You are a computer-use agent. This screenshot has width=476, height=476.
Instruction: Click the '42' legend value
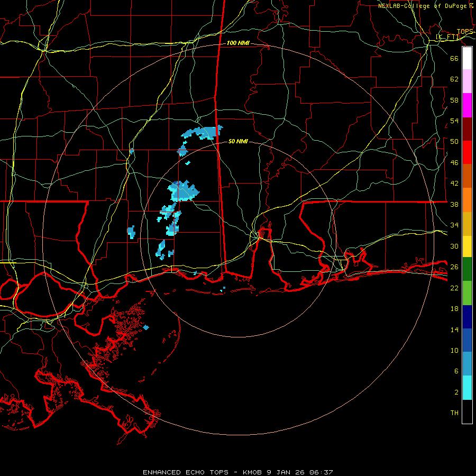point(454,183)
